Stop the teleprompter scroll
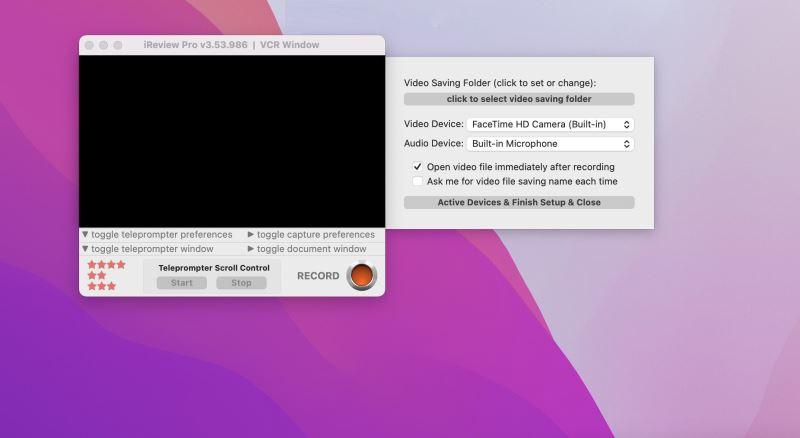Screen dimensions: 800x438 point(241,283)
